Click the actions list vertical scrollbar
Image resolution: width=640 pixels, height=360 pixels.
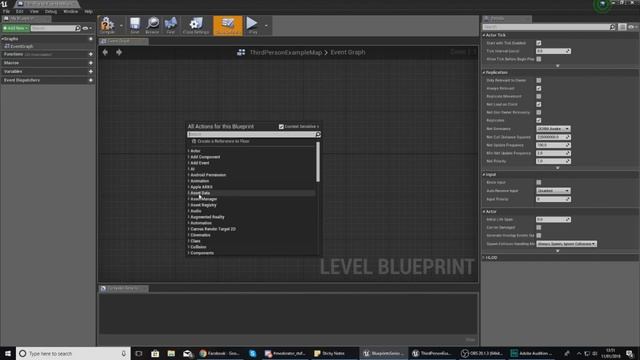coord(318,162)
